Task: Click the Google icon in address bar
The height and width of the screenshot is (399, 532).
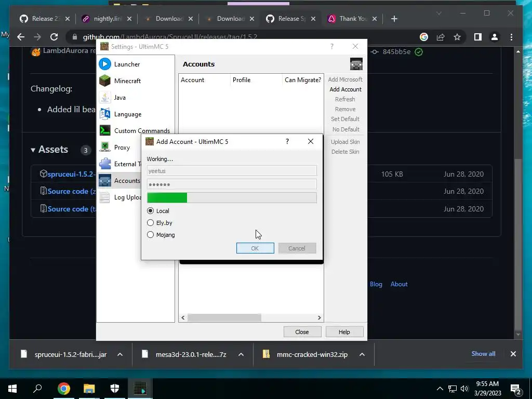Action: [x=424, y=37]
